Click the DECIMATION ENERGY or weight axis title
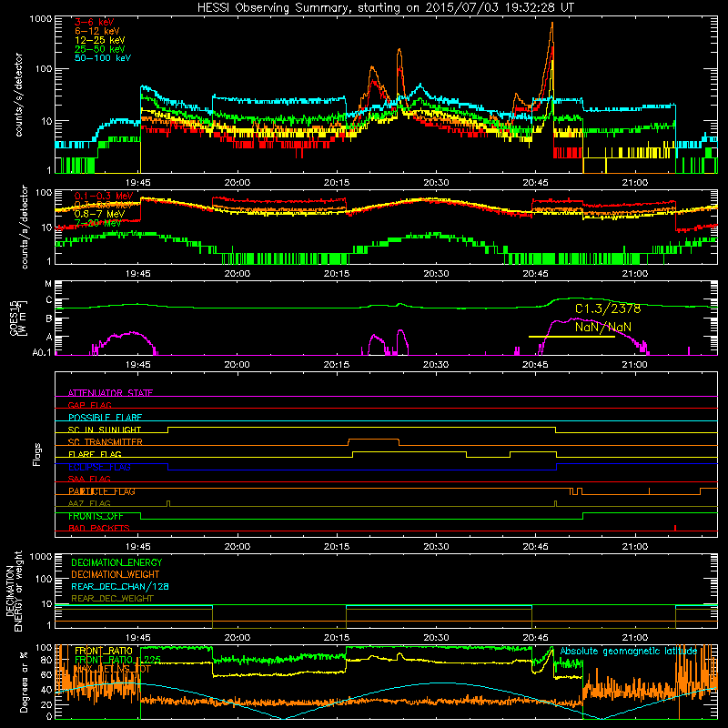The width and height of the screenshot is (728, 728). (x=14, y=591)
